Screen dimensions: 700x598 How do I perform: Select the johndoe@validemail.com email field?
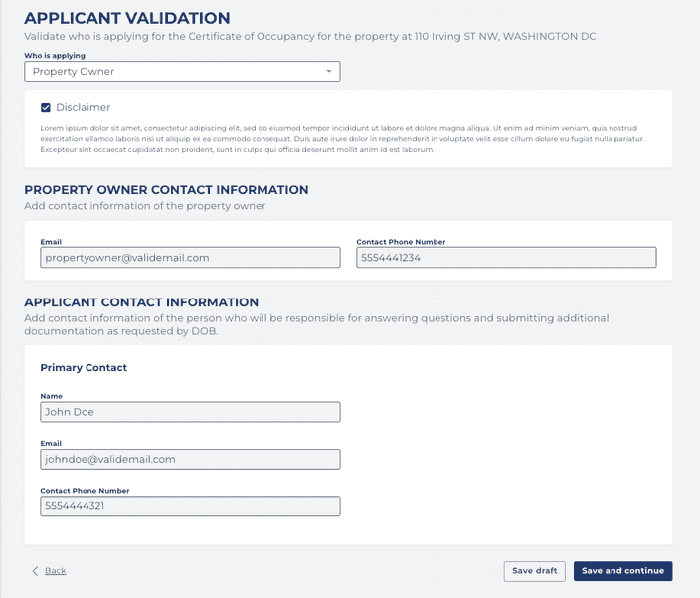tap(190, 459)
